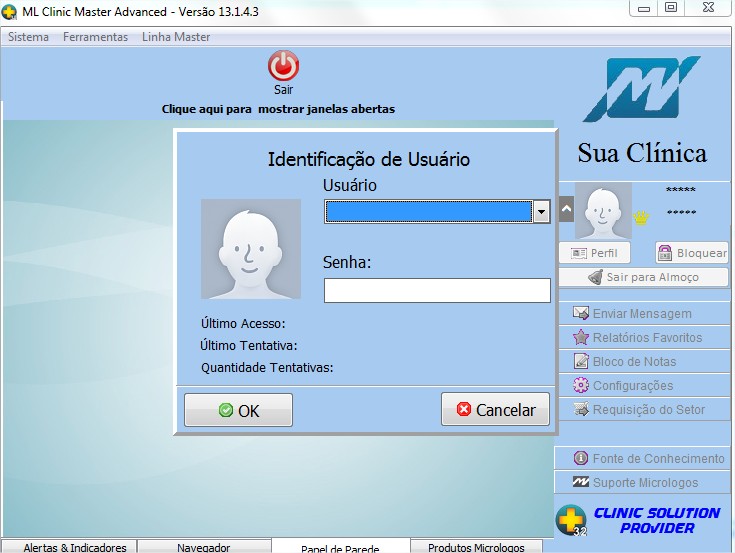Expand the Usuário dropdown arrow

(x=541, y=211)
